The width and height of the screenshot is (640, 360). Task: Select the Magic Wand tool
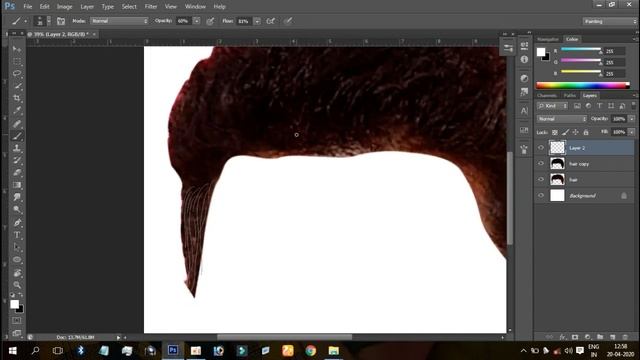tap(17, 86)
